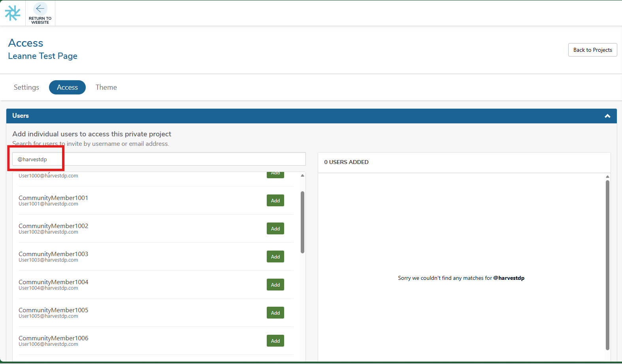
Task: Click scroll up arrow in added users panel
Action: click(607, 177)
